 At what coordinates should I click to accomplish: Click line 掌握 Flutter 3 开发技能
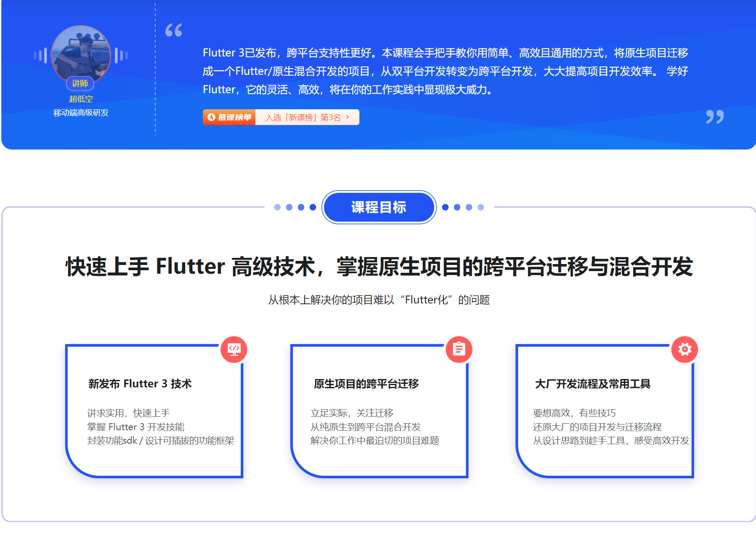coord(136,427)
